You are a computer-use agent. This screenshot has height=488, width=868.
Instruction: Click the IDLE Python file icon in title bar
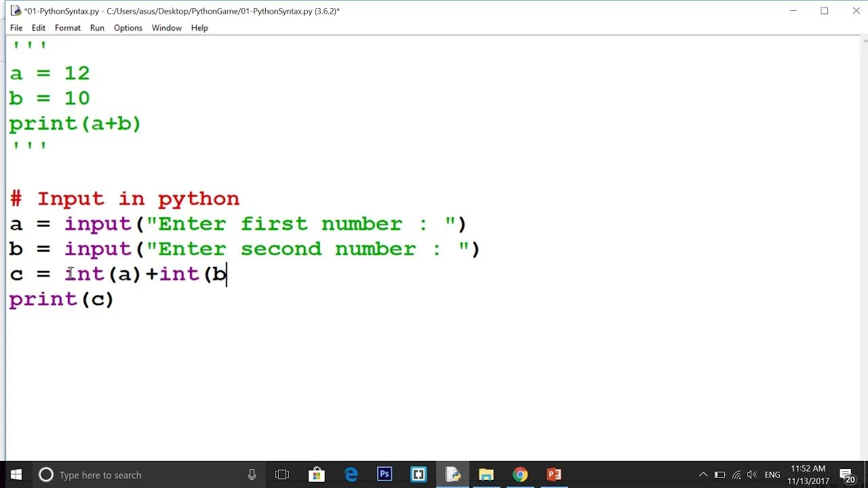16,10
